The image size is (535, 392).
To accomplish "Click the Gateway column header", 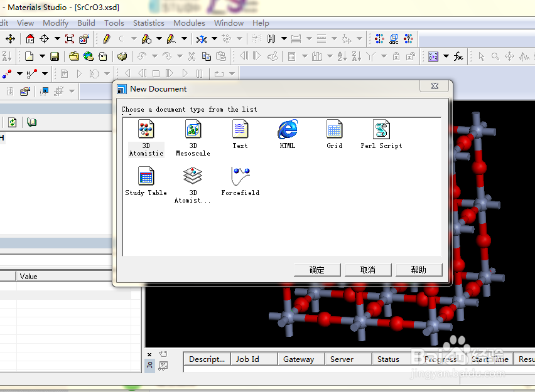I will click(x=301, y=359).
